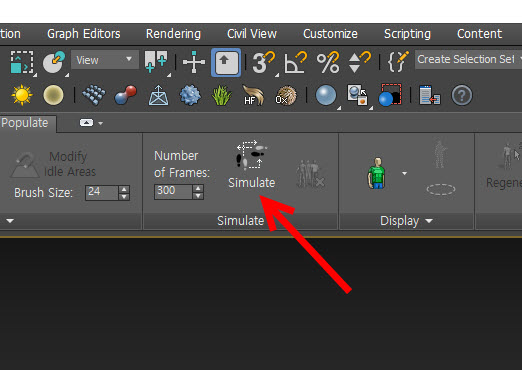This screenshot has width=522, height=370.
Task: Toggle Select and Manipulate crosshair icon
Action: click(194, 62)
